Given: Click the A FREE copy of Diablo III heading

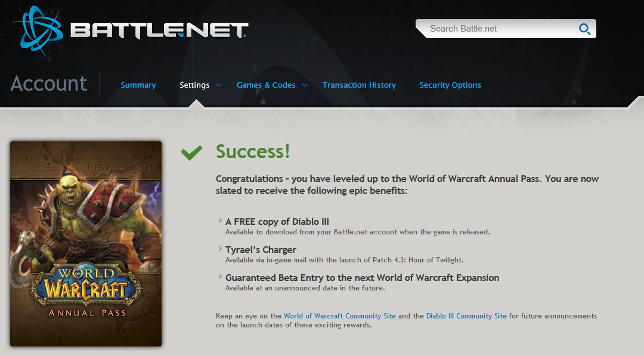Looking at the screenshot, I should click(x=277, y=222).
